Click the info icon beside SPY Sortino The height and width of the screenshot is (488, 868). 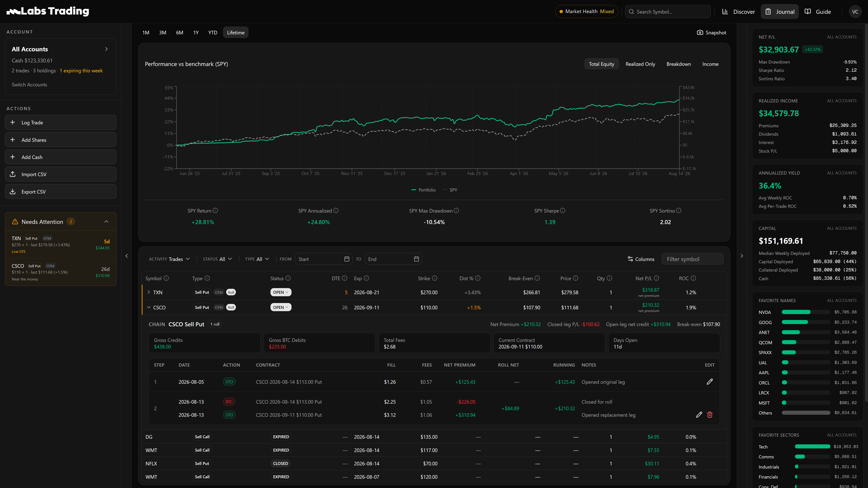[679, 211]
